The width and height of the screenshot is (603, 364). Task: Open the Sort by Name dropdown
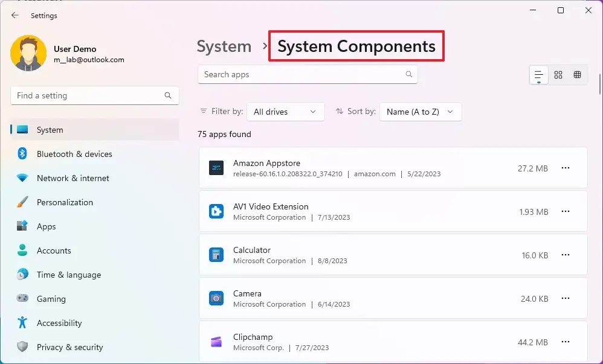(420, 112)
